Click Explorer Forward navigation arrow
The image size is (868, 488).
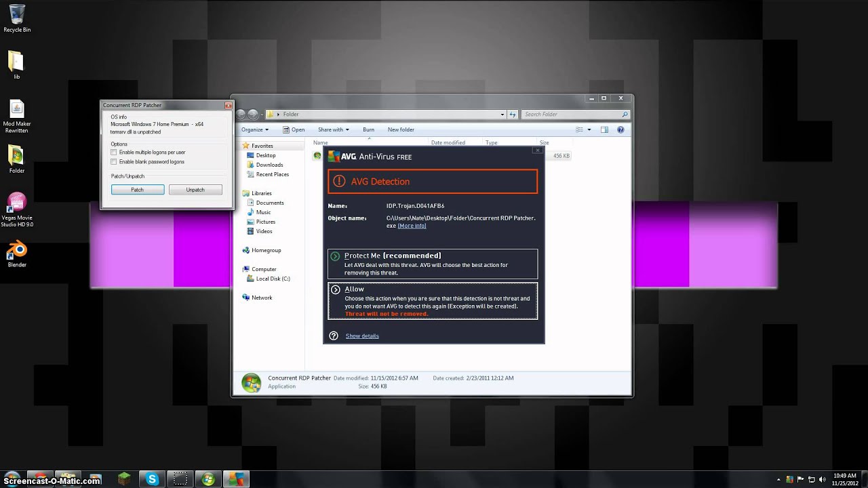253,115
